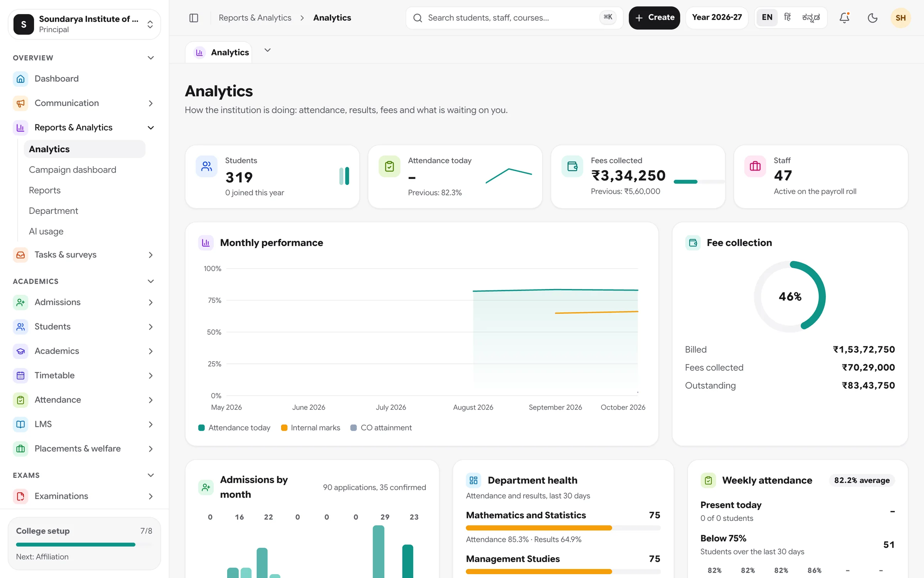Open the Analytics tab dropdown chevron
The height and width of the screenshot is (578, 924).
[268, 50]
